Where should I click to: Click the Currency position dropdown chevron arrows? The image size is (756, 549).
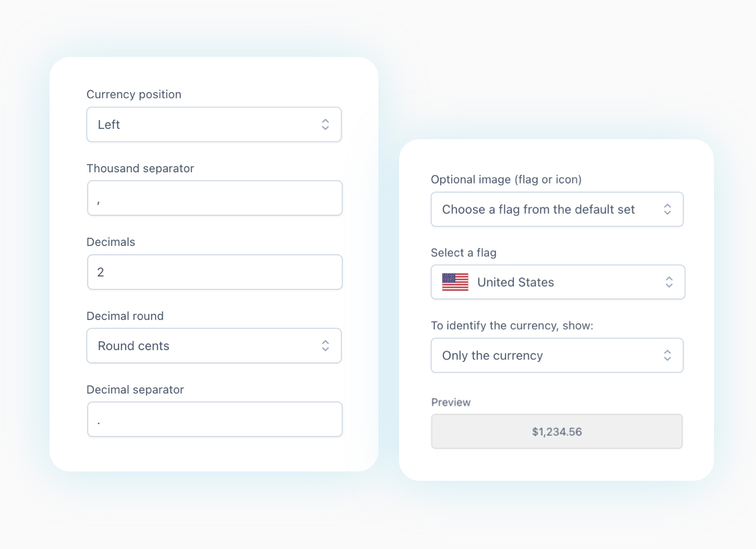325,124
